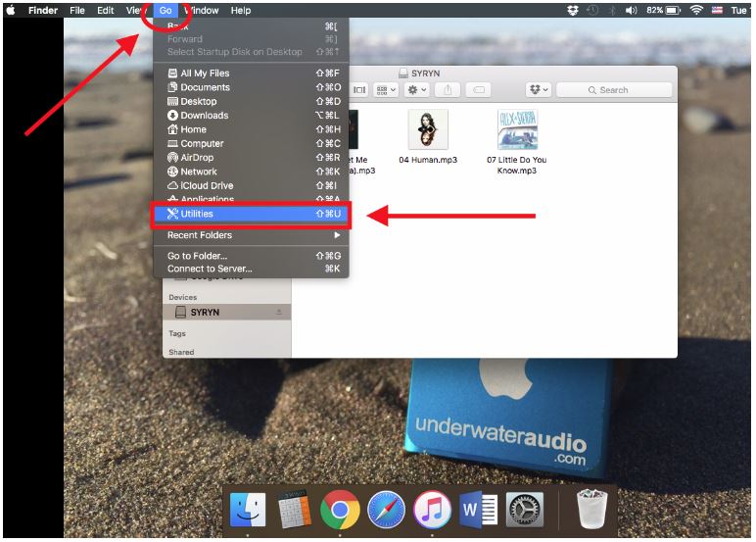
Task: Open Microsoft Word from the Dock
Action: [x=478, y=510]
